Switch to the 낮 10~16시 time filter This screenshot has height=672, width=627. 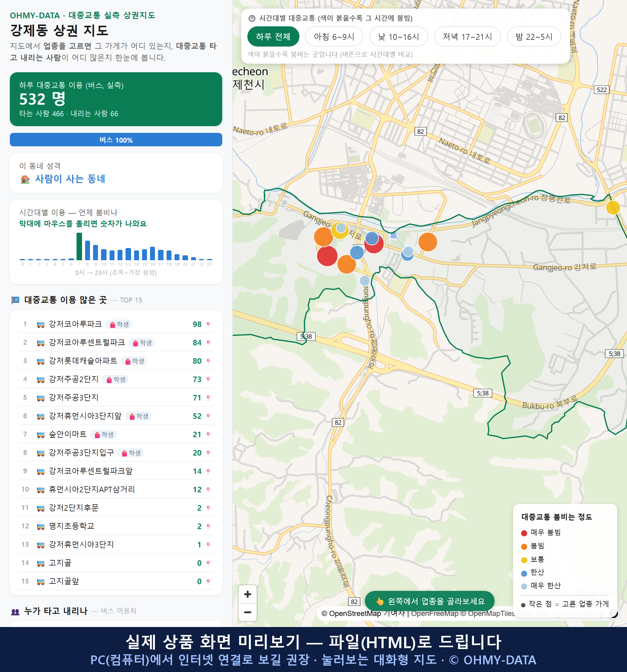click(399, 36)
